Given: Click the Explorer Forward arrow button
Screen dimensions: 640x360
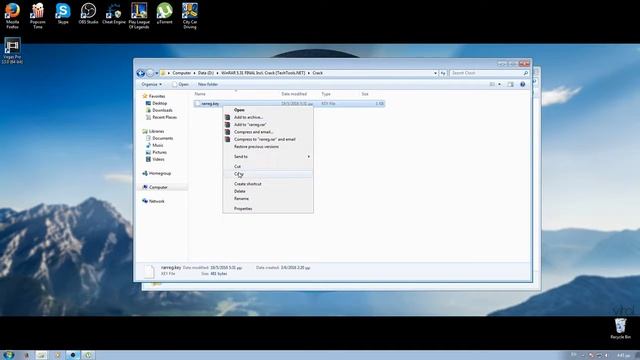Looking at the screenshot, I should (x=150, y=73).
